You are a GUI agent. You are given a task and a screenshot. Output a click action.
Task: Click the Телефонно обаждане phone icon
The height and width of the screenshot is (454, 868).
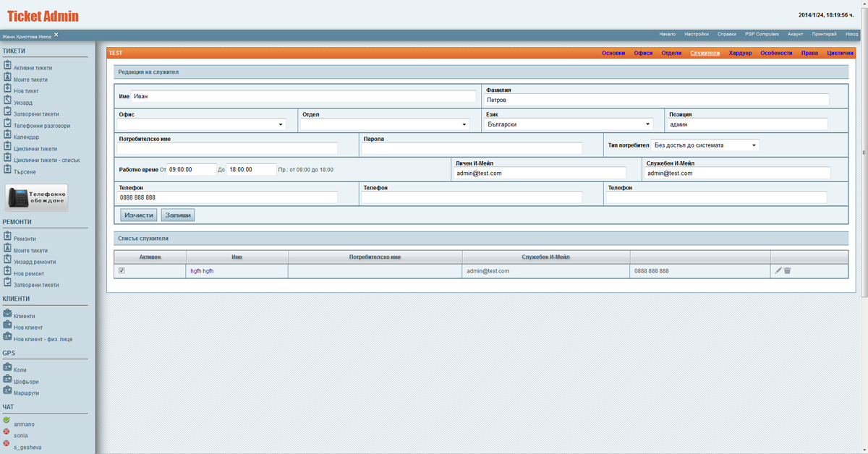coord(18,197)
